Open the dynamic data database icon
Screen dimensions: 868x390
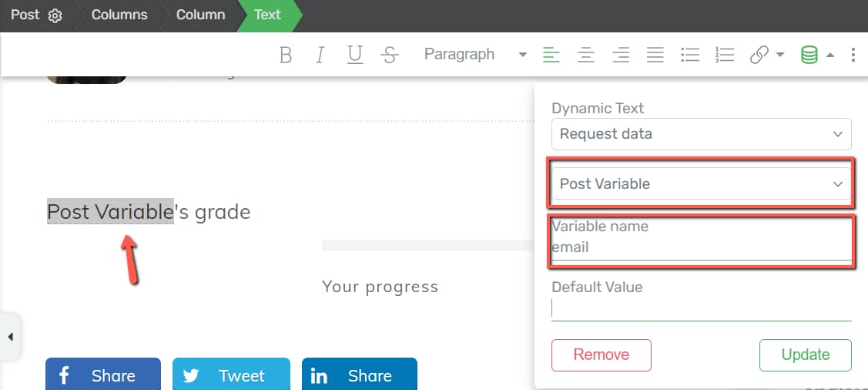(809, 55)
